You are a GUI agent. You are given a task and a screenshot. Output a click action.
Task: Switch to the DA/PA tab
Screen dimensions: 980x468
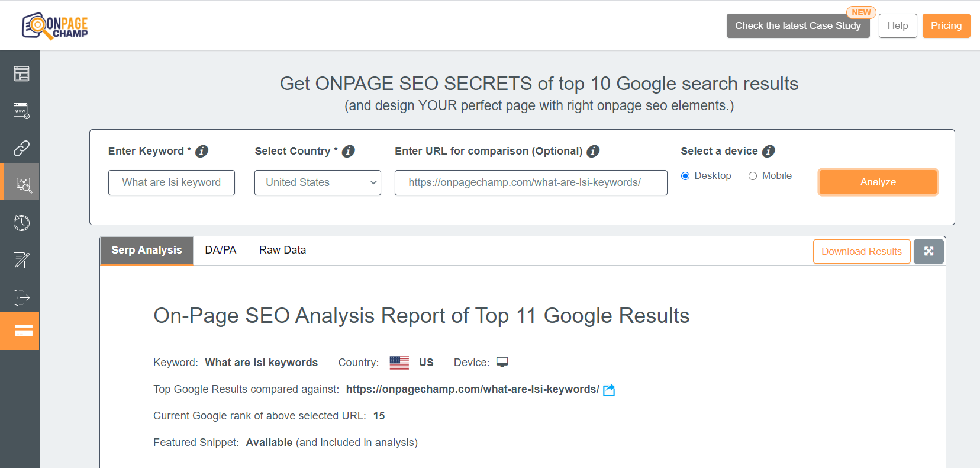[220, 249]
